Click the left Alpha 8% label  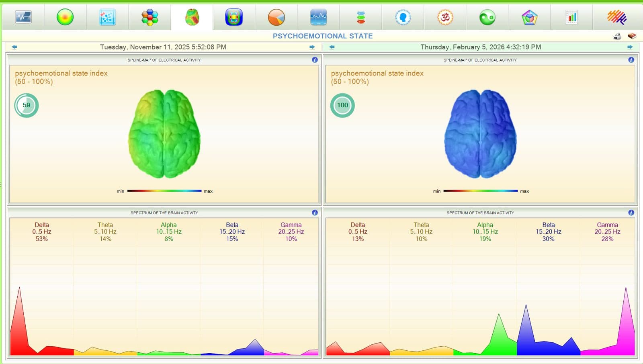point(169,232)
